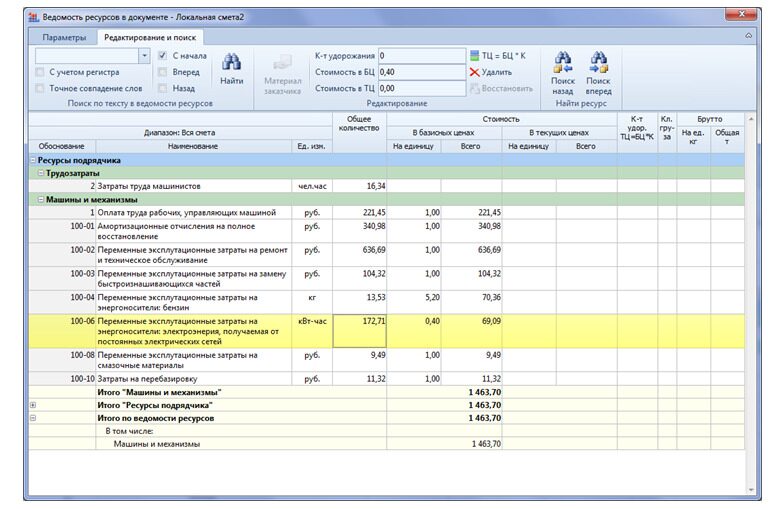This screenshot has height=510, width=777.
Task: Click total 340,98 in Всего column
Action: click(489, 226)
